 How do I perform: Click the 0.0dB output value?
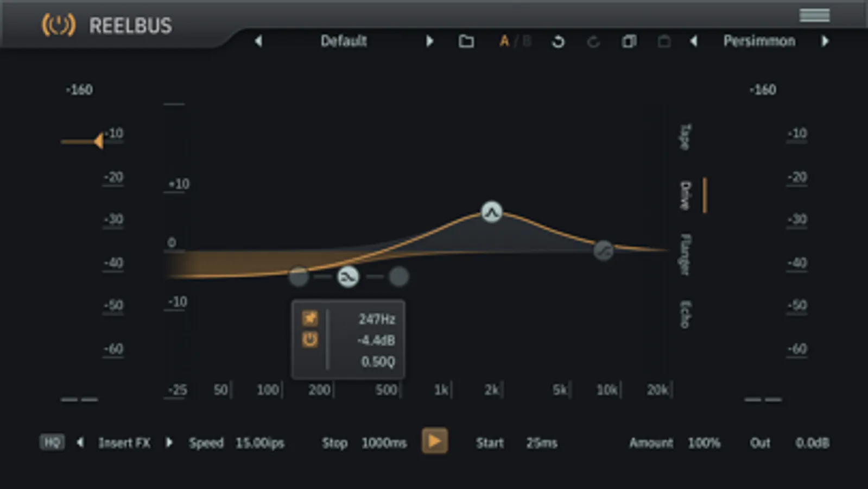tap(812, 443)
